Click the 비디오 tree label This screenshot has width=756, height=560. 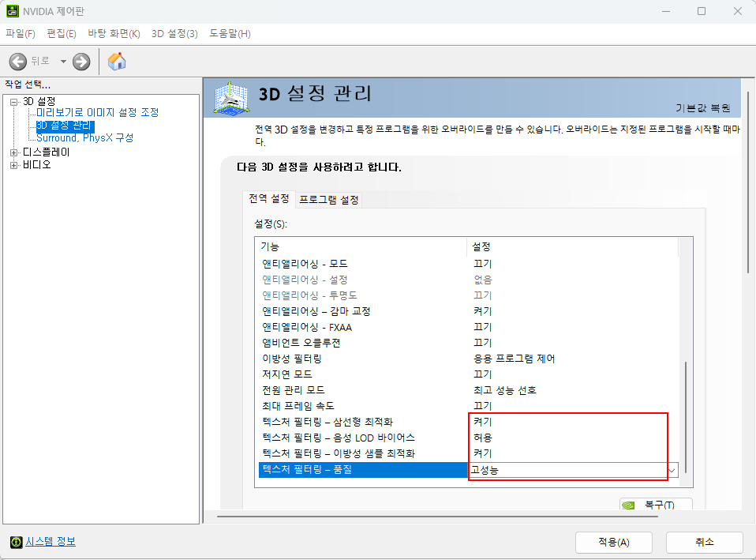[x=36, y=164]
